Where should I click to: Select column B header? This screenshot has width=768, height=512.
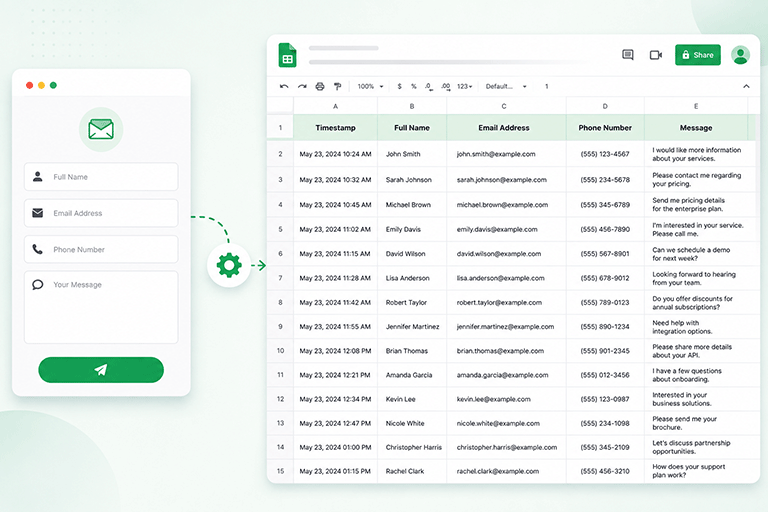[x=412, y=106]
